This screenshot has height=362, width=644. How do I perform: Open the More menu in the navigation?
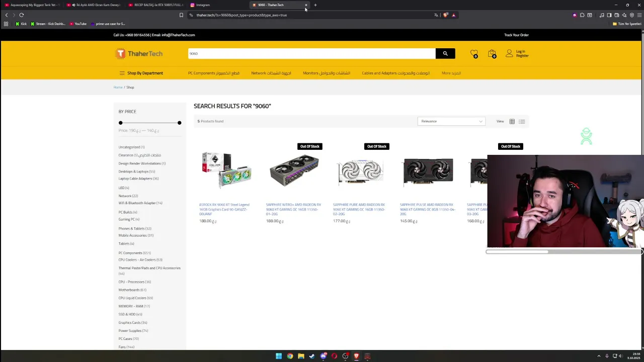(451, 73)
